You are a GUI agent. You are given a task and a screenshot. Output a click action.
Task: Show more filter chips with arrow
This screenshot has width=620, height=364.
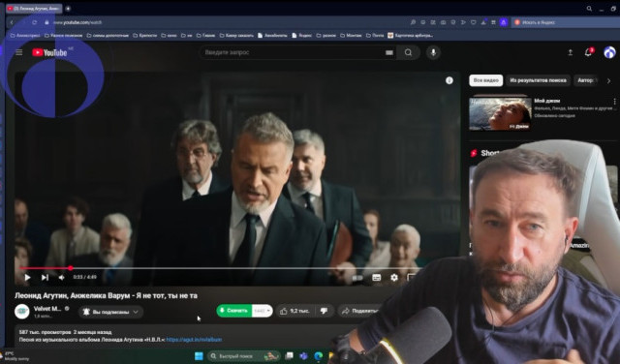pos(608,80)
